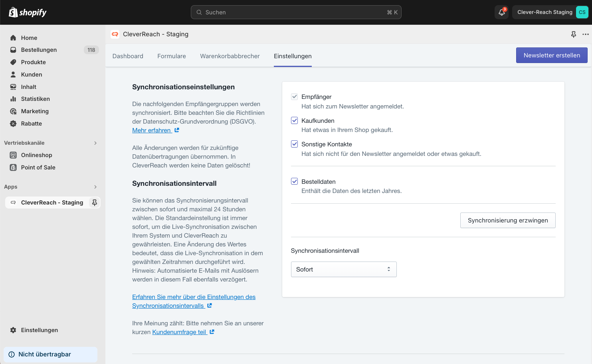The width and height of the screenshot is (592, 364).
Task: Click the Marketing target icon
Action: tap(13, 111)
